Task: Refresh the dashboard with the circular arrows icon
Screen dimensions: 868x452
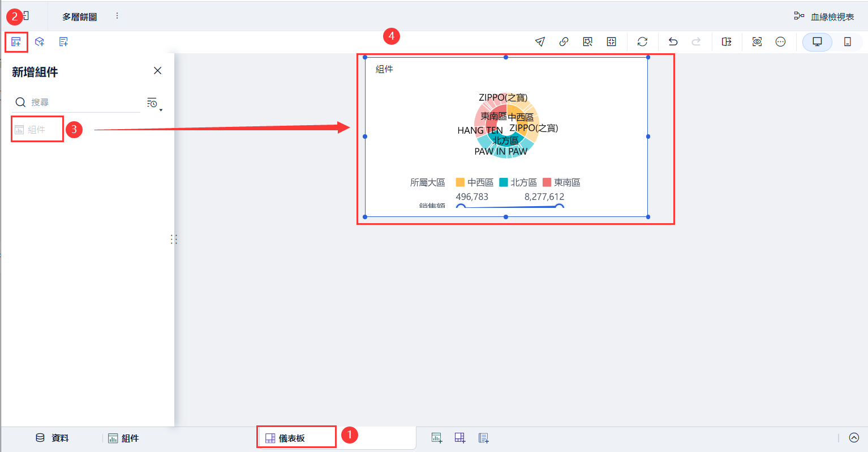Action: (642, 42)
